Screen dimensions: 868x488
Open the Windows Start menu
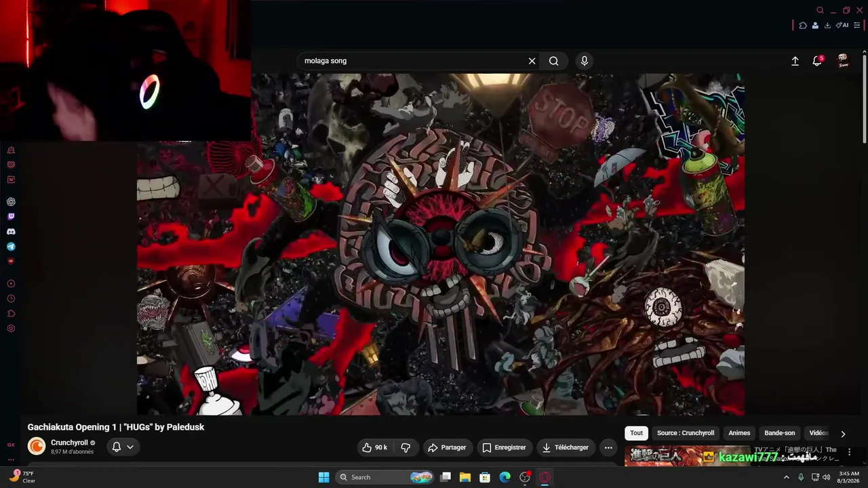[x=323, y=477]
